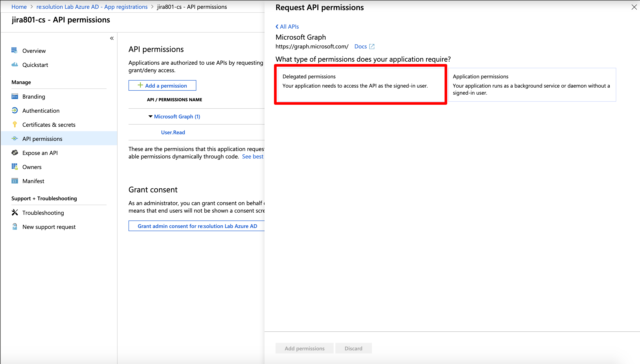
Task: Click the Overview grid icon
Action: point(15,50)
